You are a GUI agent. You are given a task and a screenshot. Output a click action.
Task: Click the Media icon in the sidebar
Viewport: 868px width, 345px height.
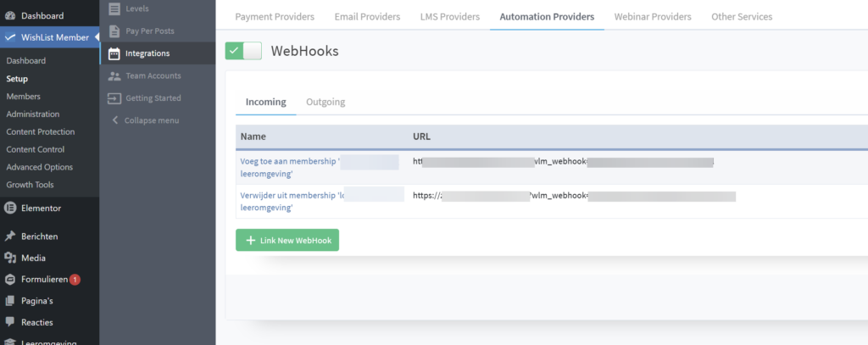10,258
